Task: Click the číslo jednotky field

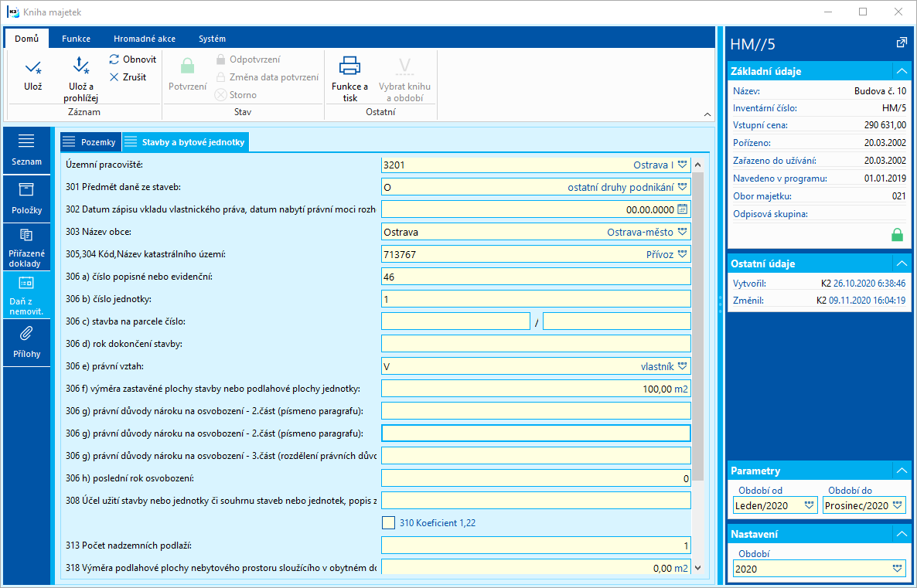Action: [536, 299]
